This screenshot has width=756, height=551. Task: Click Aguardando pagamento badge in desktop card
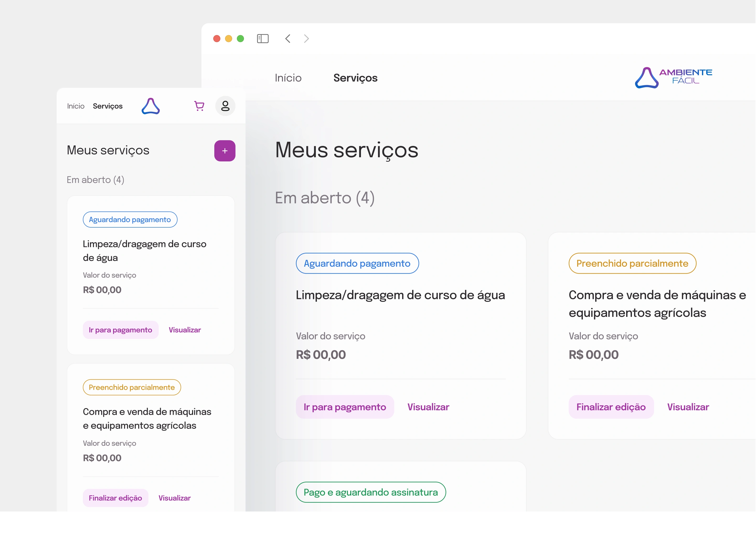click(x=357, y=263)
